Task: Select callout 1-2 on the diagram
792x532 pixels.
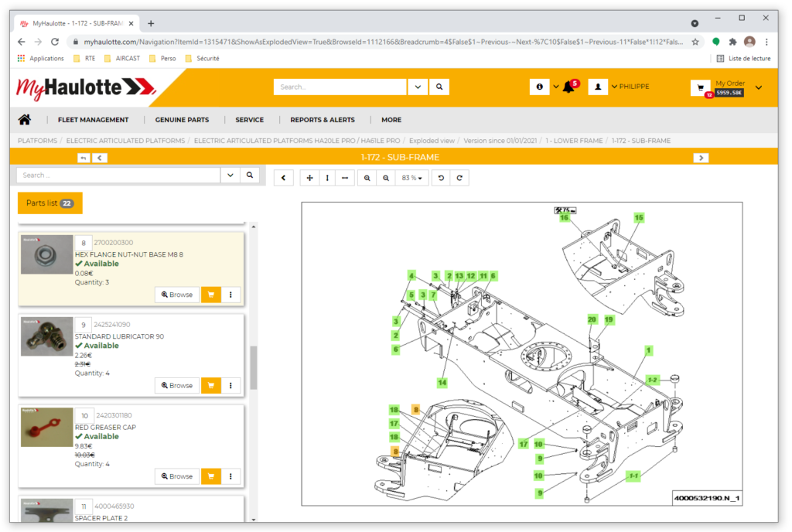Action: coord(653,380)
